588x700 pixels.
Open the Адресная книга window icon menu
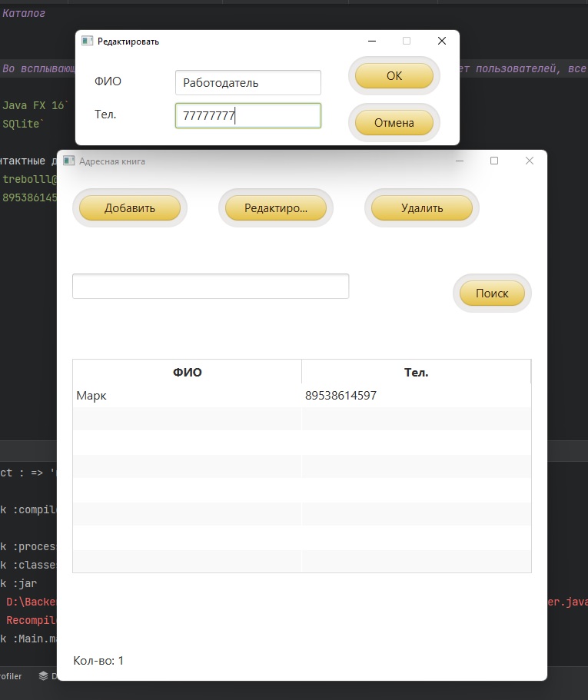[68, 161]
